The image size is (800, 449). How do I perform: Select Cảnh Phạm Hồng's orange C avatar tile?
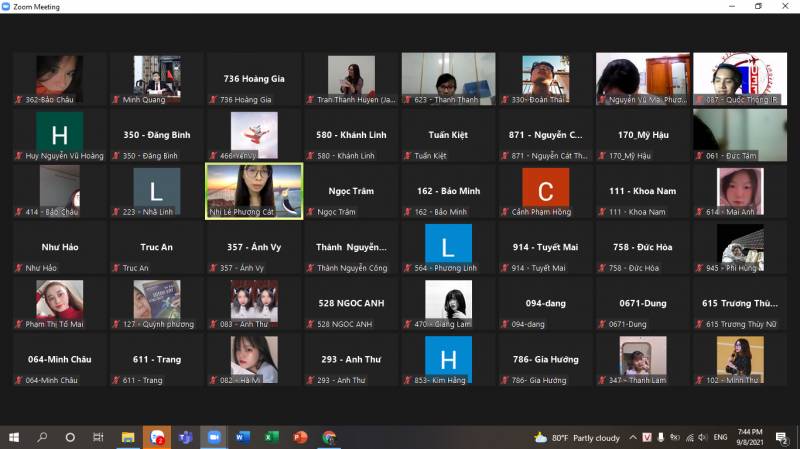545,191
